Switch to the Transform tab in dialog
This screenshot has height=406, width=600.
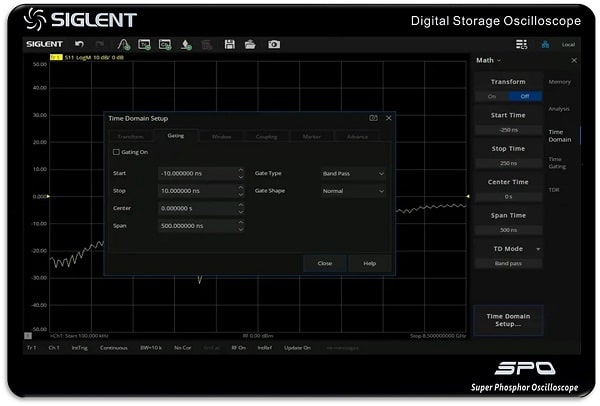coord(130,137)
